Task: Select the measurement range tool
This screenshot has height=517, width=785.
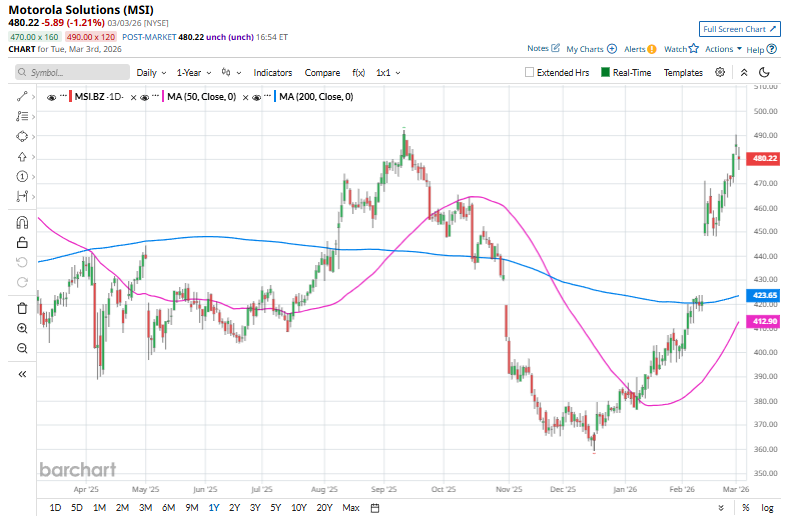Action: [x=22, y=196]
